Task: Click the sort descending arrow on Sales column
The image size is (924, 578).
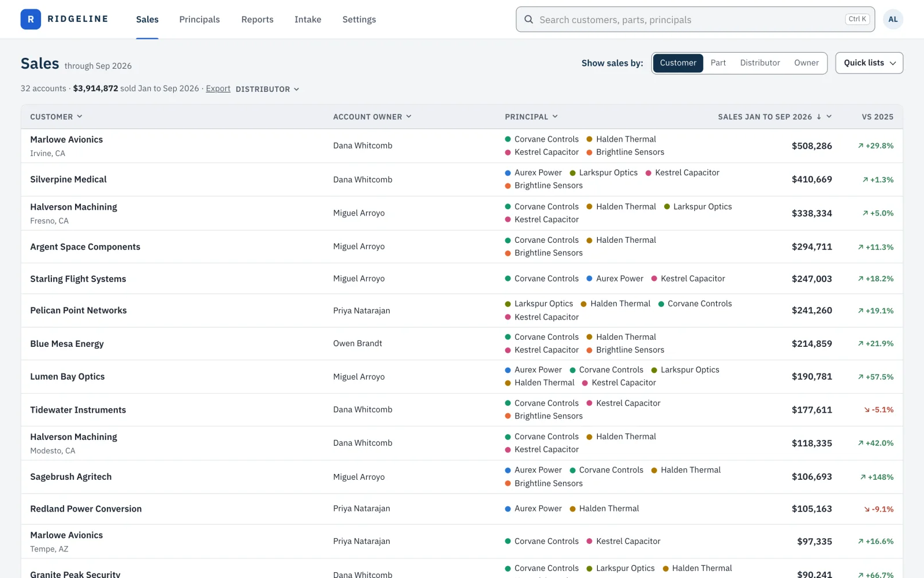Action: tap(818, 117)
